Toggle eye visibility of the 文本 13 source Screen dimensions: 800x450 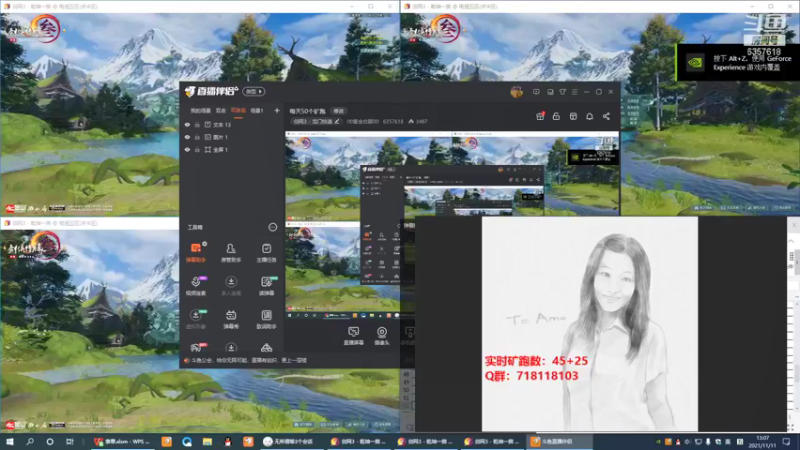[187, 124]
